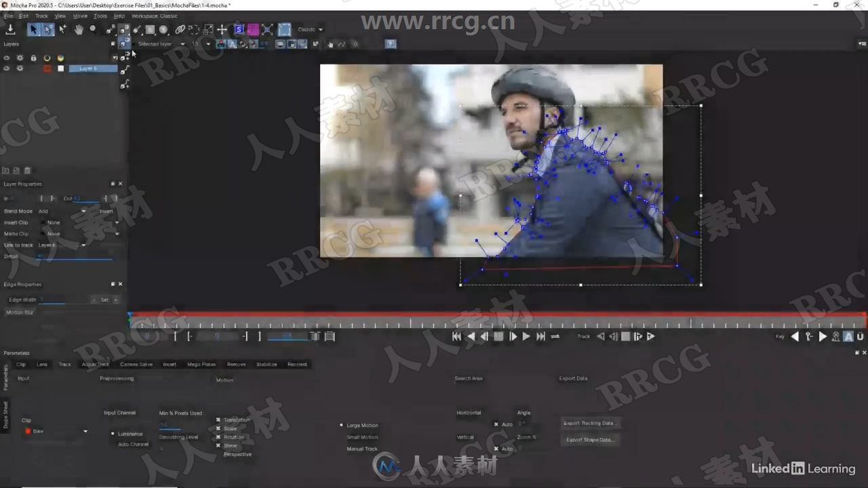This screenshot has height=488, width=868.
Task: Click the Add Point arrow tool
Action: [62, 29]
